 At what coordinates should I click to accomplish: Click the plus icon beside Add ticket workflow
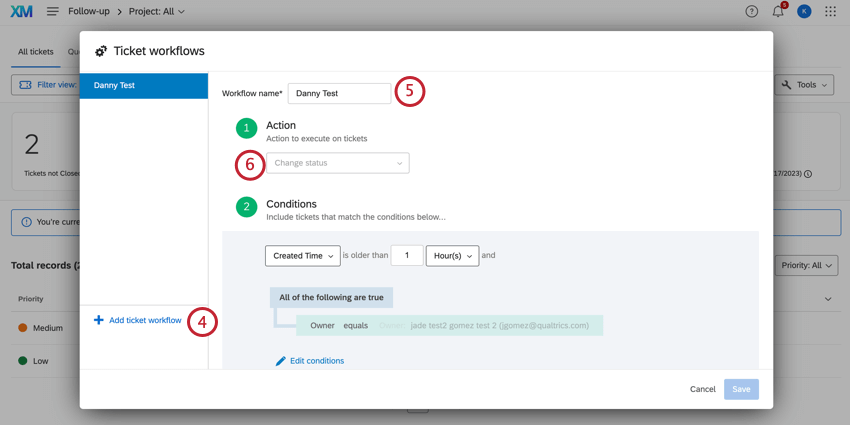(99, 320)
